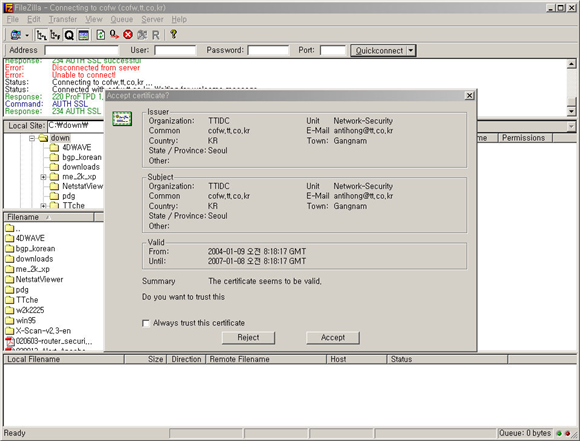
Task: Click the reconnect R icon
Action: click(156, 35)
